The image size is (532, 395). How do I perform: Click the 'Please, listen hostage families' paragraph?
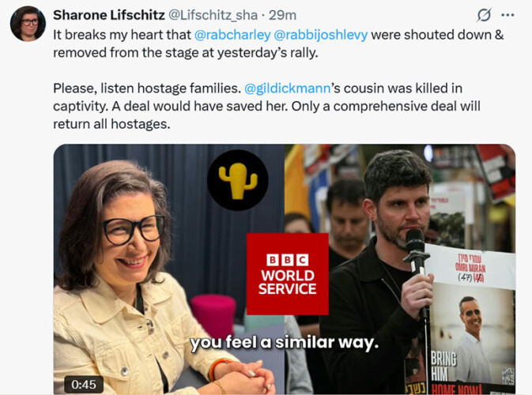pyautogui.click(x=266, y=106)
